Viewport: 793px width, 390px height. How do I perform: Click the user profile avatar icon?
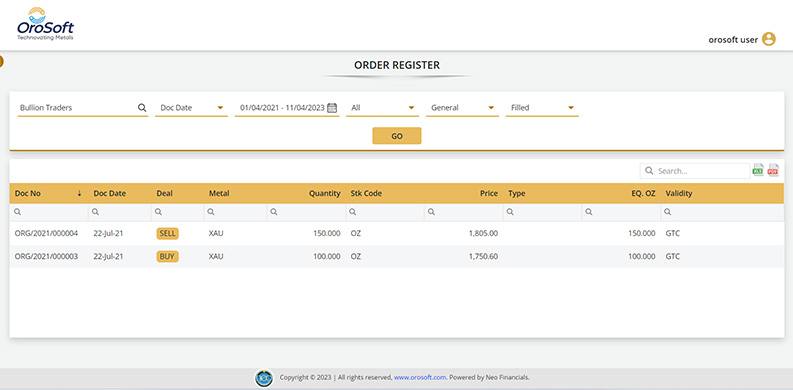click(769, 39)
